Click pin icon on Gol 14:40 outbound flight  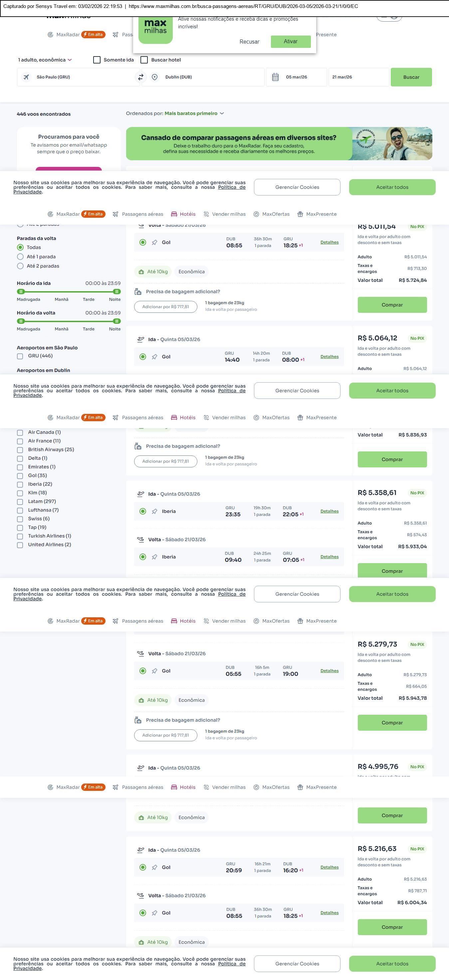click(154, 357)
